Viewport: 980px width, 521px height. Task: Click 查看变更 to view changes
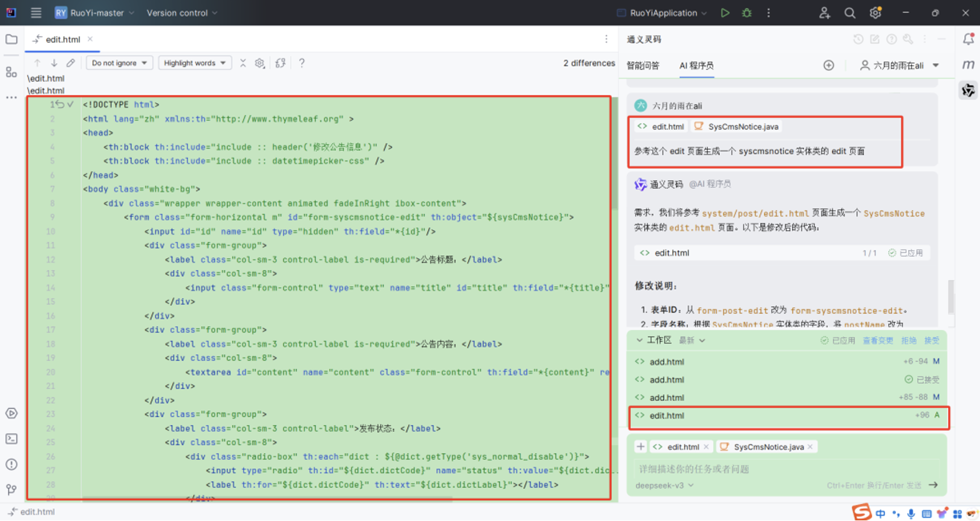tap(878, 340)
